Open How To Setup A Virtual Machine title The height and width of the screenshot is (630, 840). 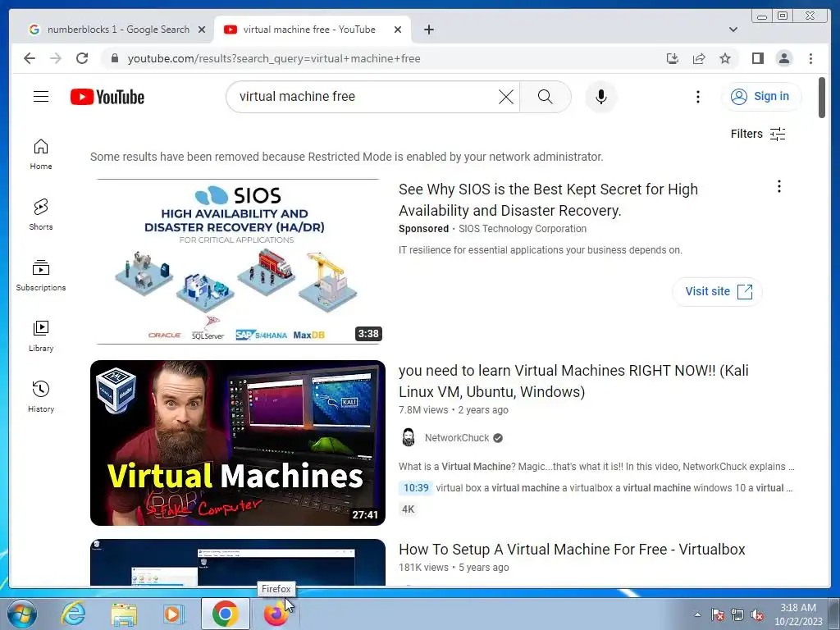click(572, 550)
